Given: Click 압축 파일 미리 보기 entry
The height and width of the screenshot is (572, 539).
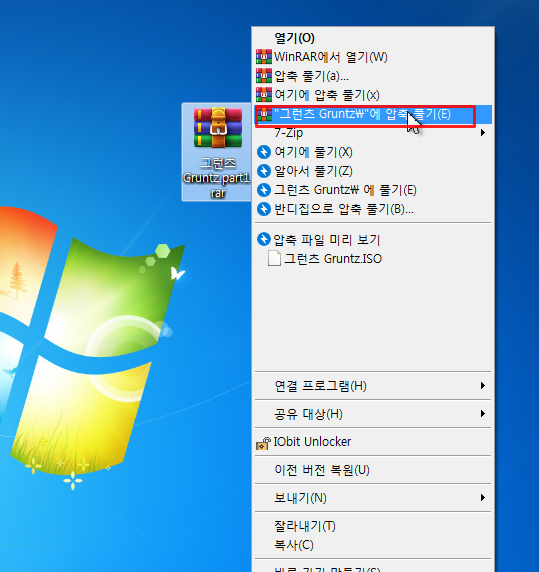Looking at the screenshot, I should (373, 240).
